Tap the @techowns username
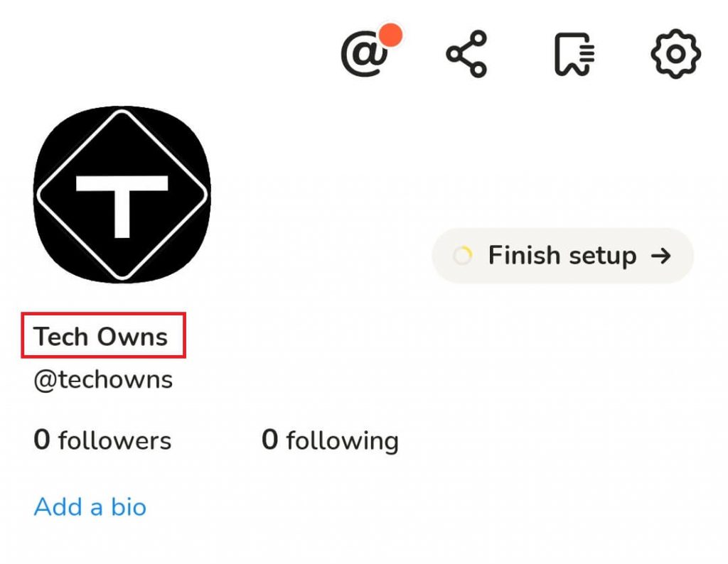The width and height of the screenshot is (728, 564). (x=103, y=380)
